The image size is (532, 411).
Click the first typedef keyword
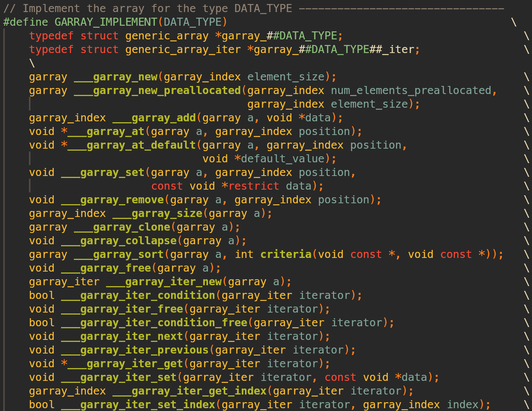[51, 36]
